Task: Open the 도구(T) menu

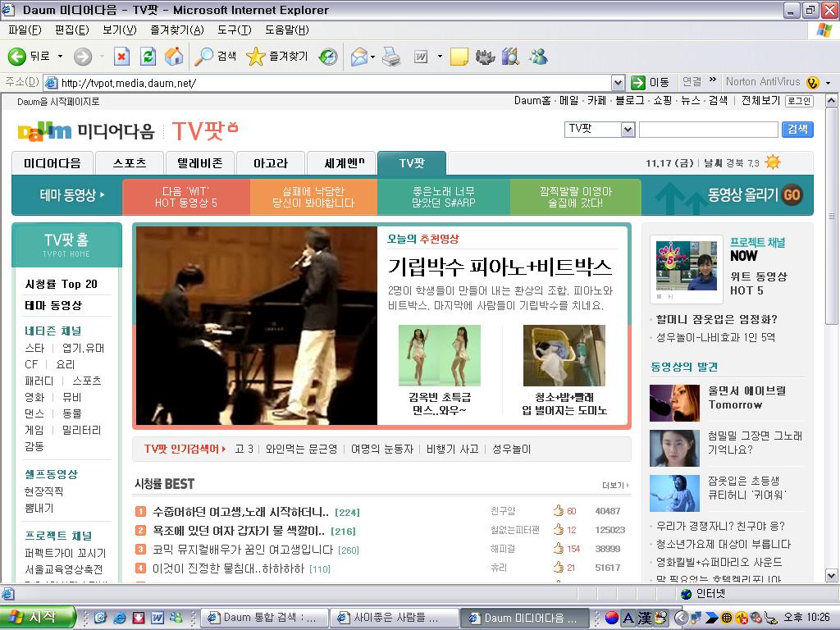Action: pos(234,30)
